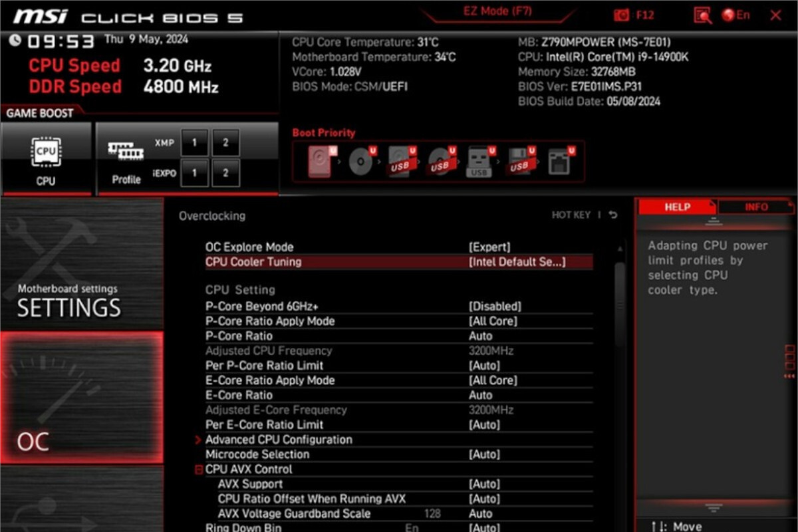
Task: Select the hard disk boot device icon
Action: tap(321, 161)
